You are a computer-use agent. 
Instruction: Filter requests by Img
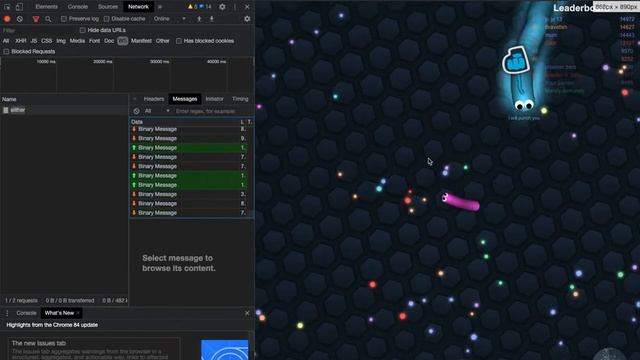[61, 41]
